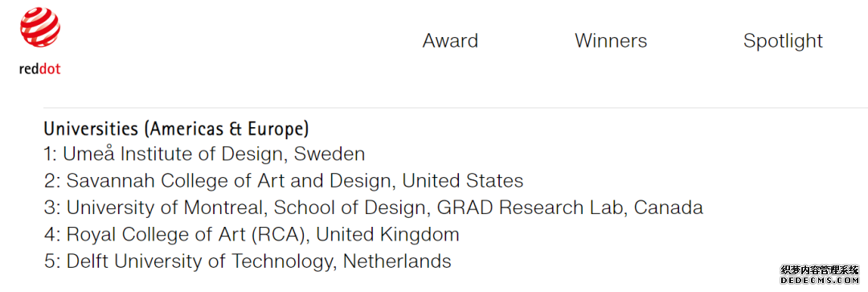Click the word Sweden in rank 1
The width and height of the screenshot is (868, 292).
click(x=330, y=154)
